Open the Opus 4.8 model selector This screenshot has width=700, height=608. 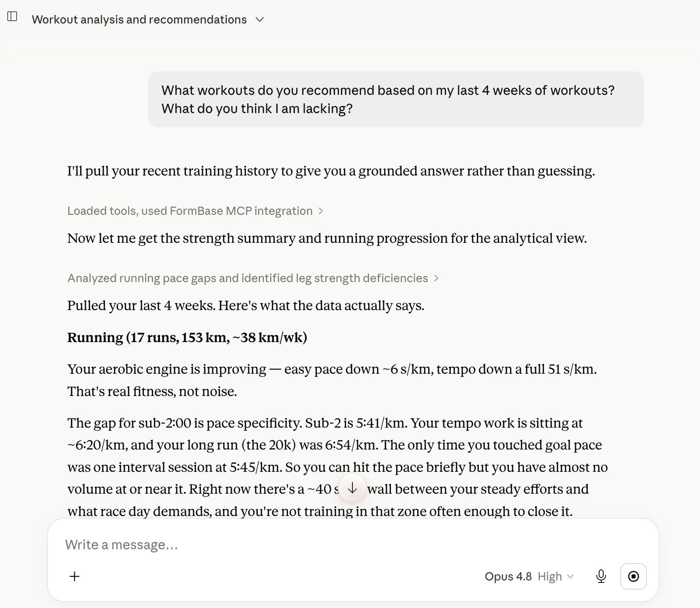pos(529,576)
